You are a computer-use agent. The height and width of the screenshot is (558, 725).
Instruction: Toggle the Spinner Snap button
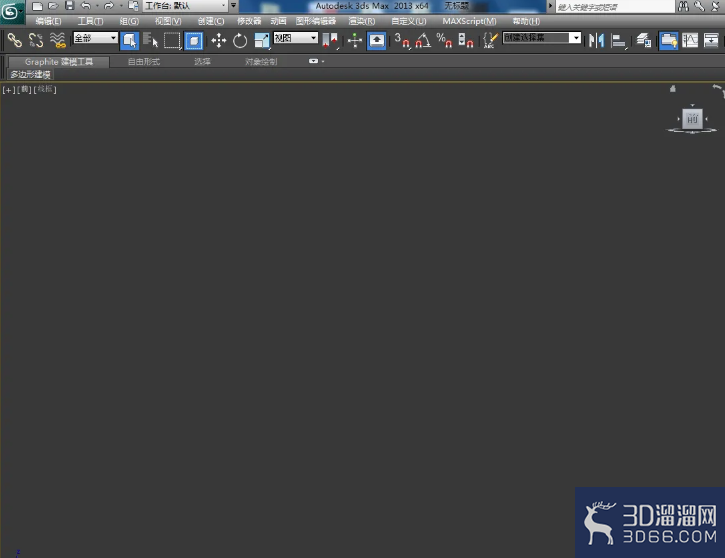(466, 41)
